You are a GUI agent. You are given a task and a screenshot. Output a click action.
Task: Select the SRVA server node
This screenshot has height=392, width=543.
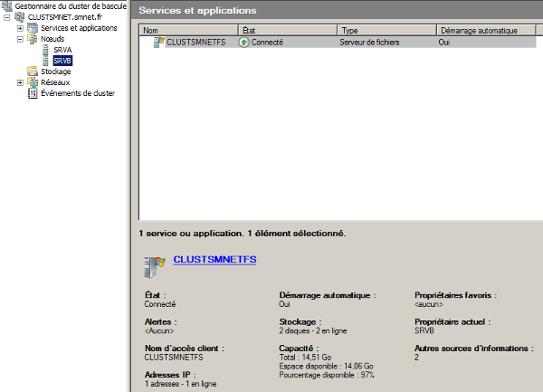pyautogui.click(x=62, y=50)
